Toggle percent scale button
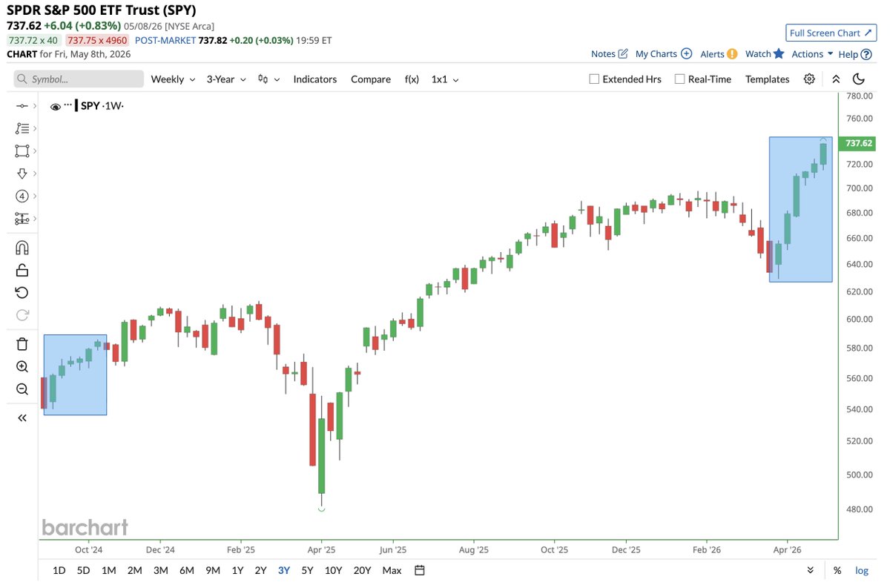890x588 pixels. [837, 570]
